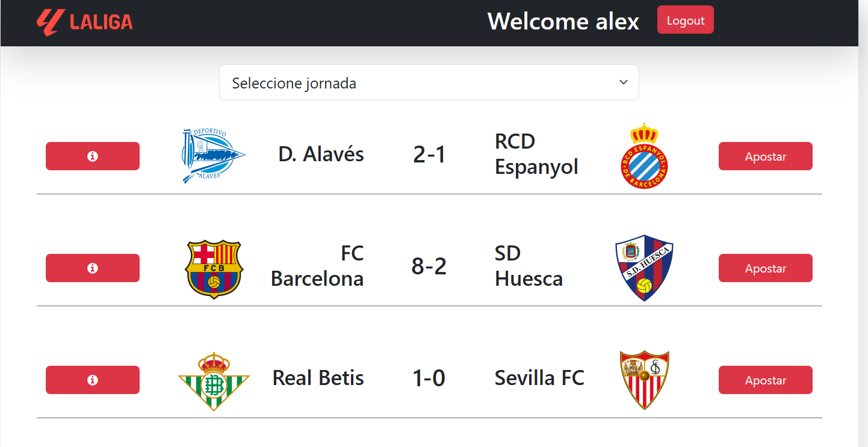
Task: Click the Deportivo Alavés crest
Action: point(212,155)
